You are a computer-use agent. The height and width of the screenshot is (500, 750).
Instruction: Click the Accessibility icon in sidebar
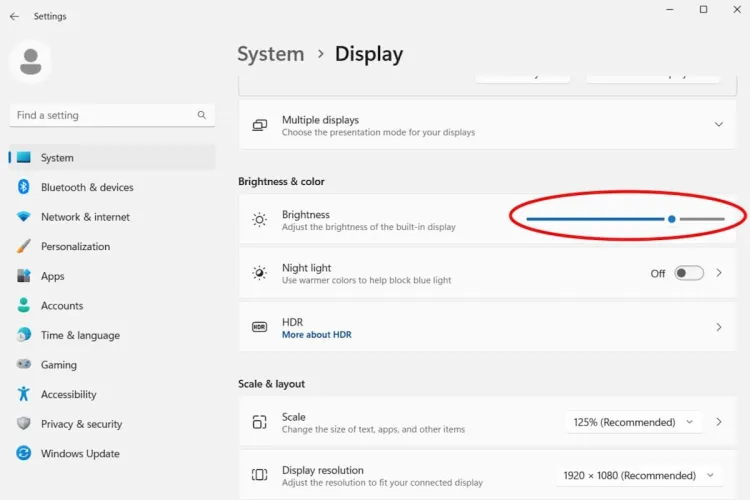[24, 394]
